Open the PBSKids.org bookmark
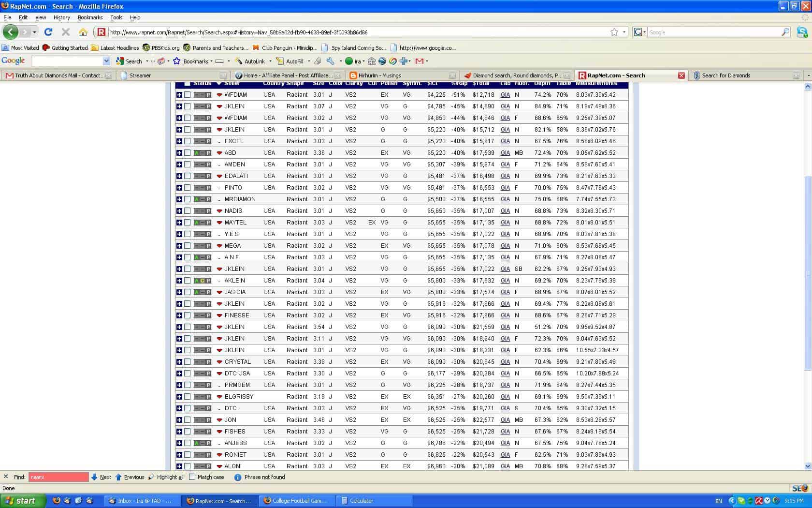Image resolution: width=812 pixels, height=508 pixels. point(161,48)
